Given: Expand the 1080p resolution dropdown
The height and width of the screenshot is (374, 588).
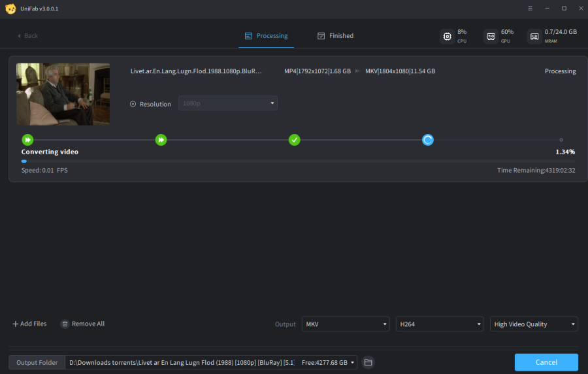Looking at the screenshot, I should point(227,103).
